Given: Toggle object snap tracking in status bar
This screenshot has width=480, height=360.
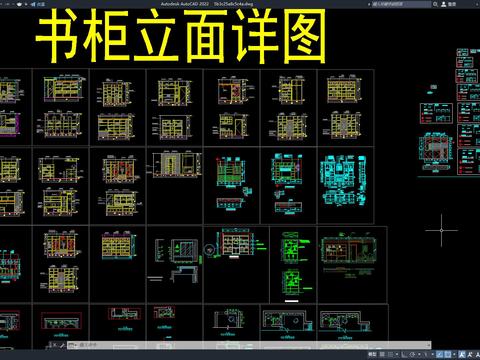Looking at the screenshot, I should click(440, 354).
